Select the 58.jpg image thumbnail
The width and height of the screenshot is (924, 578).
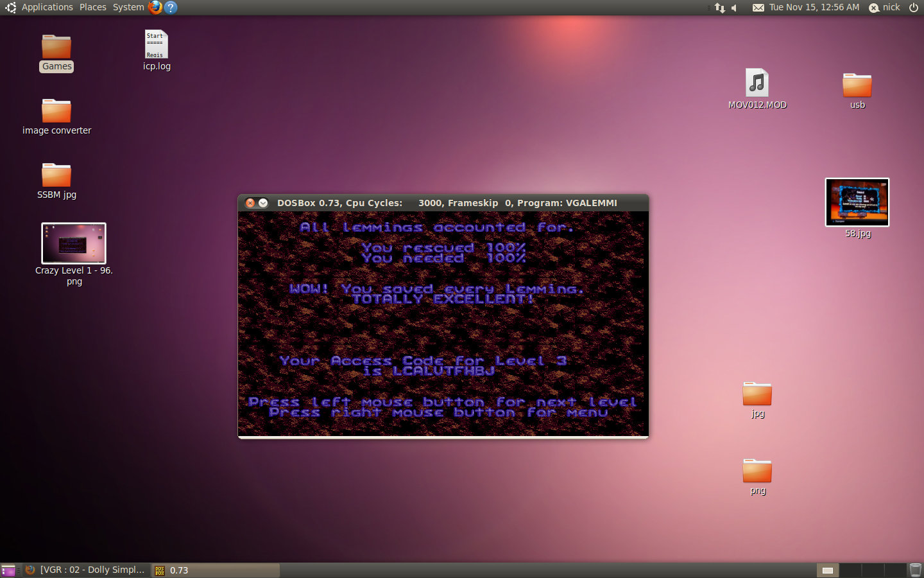tap(857, 202)
